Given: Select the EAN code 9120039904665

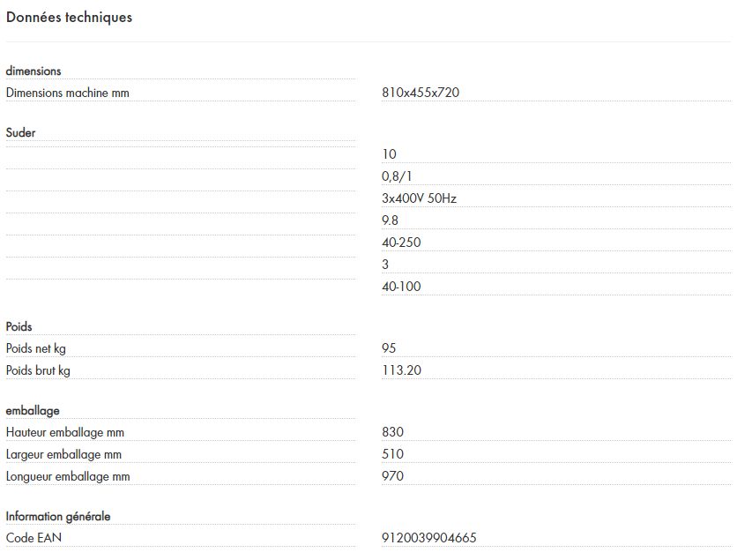Looking at the screenshot, I should (430, 538).
